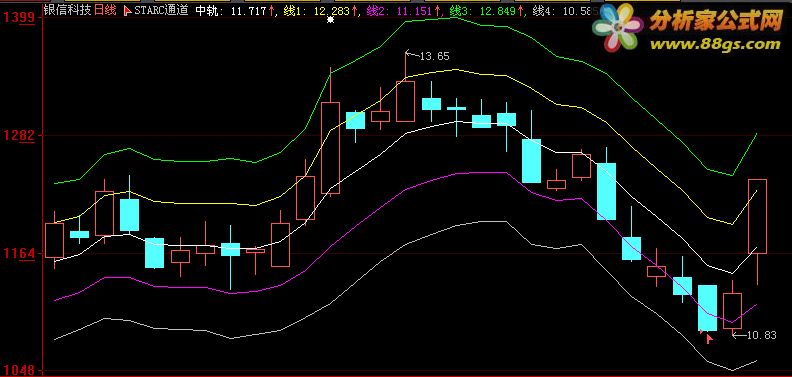Select the yellow 线1 legend label
792x377 pixels.
coord(292,11)
